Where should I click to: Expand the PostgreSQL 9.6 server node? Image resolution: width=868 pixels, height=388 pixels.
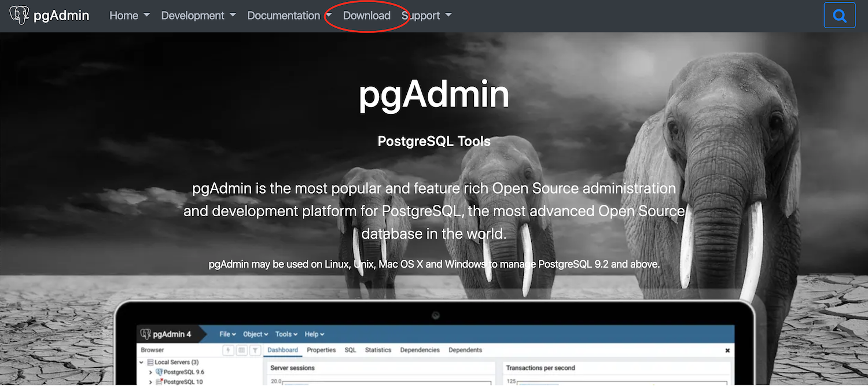pos(151,372)
